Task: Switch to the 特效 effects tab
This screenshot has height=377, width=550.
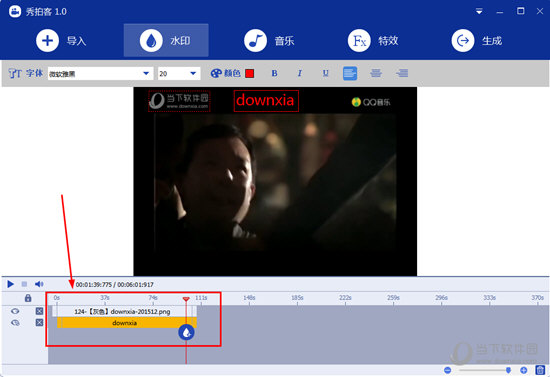Action: pos(373,41)
